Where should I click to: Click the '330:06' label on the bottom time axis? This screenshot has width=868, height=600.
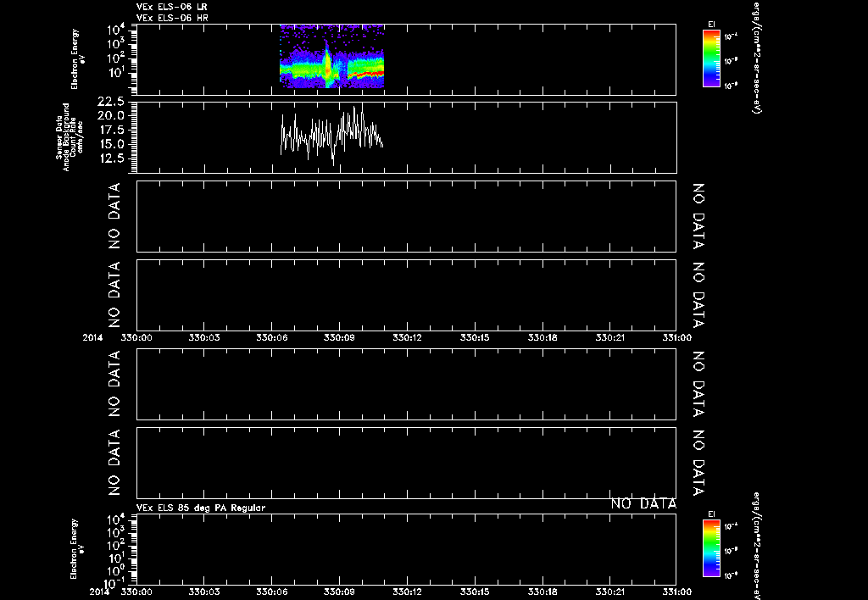pyautogui.click(x=272, y=592)
